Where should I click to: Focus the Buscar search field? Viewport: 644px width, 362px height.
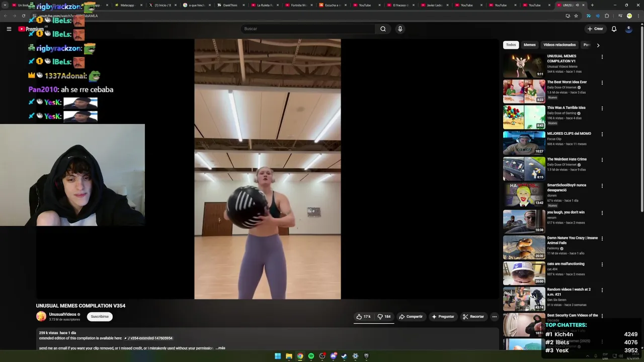307,29
